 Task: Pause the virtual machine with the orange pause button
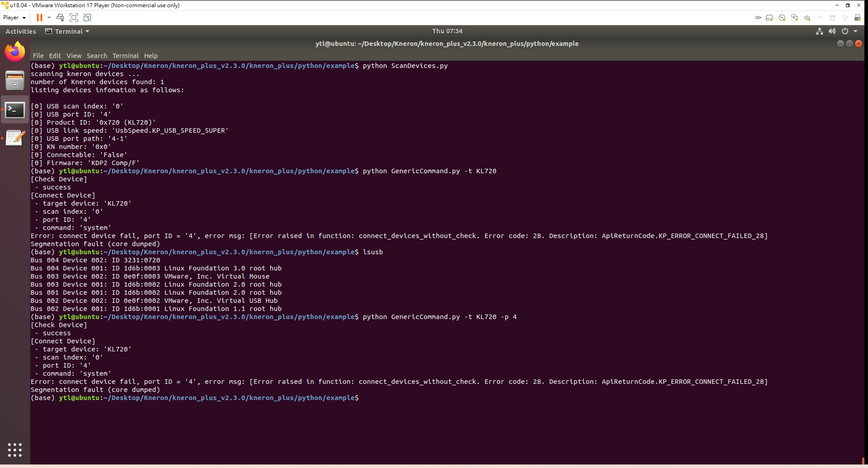pyautogui.click(x=40, y=18)
